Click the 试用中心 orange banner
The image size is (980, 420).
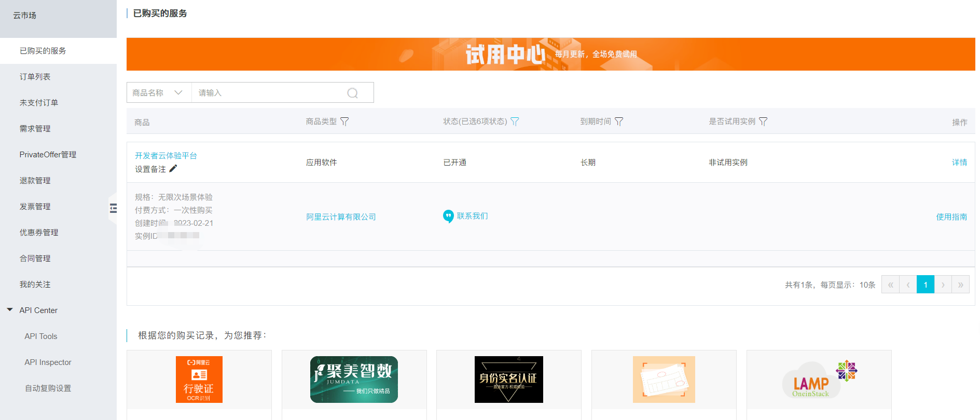click(551, 54)
